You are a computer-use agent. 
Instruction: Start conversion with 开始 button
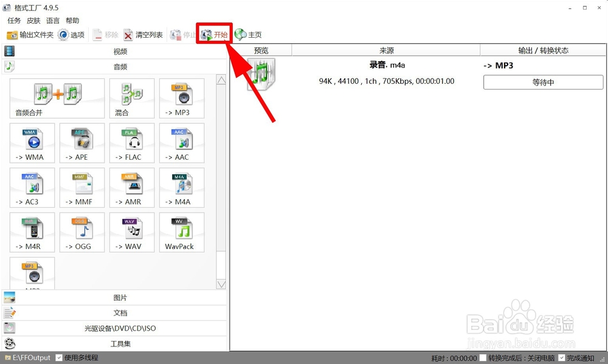214,35
